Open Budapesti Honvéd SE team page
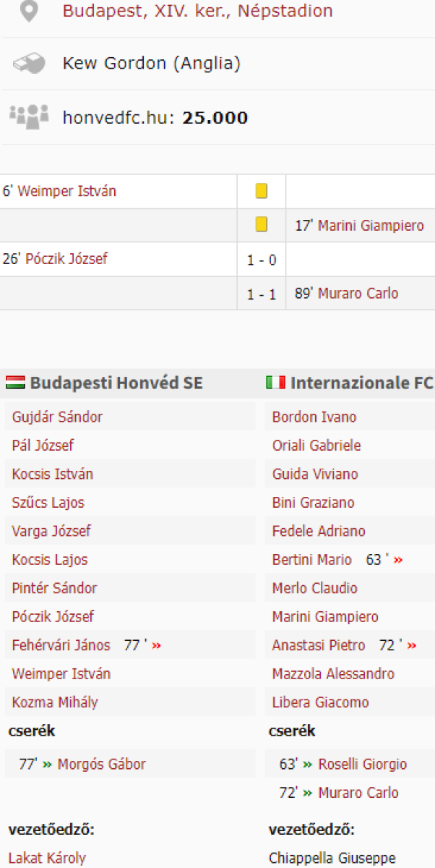This screenshot has width=435, height=868. [x=116, y=383]
